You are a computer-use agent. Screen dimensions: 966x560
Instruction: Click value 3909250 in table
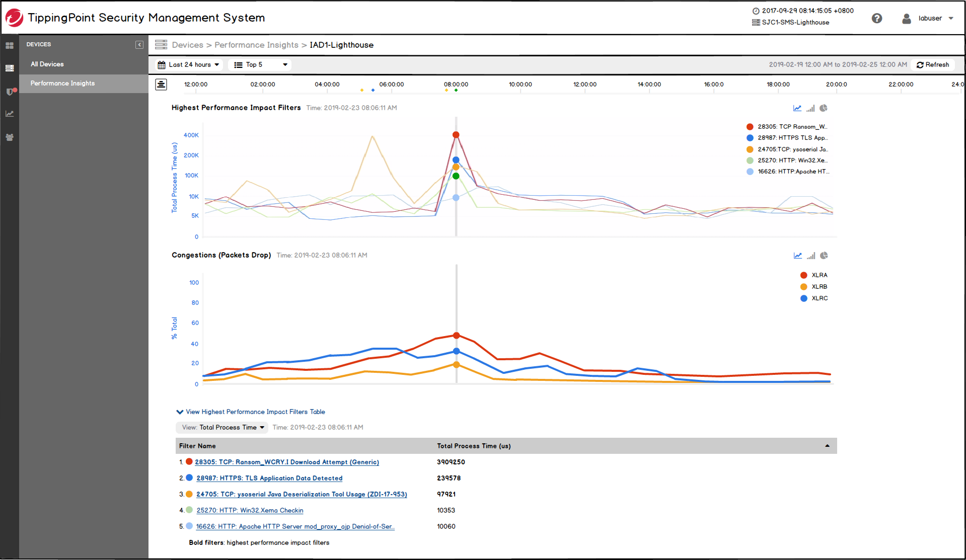451,462
